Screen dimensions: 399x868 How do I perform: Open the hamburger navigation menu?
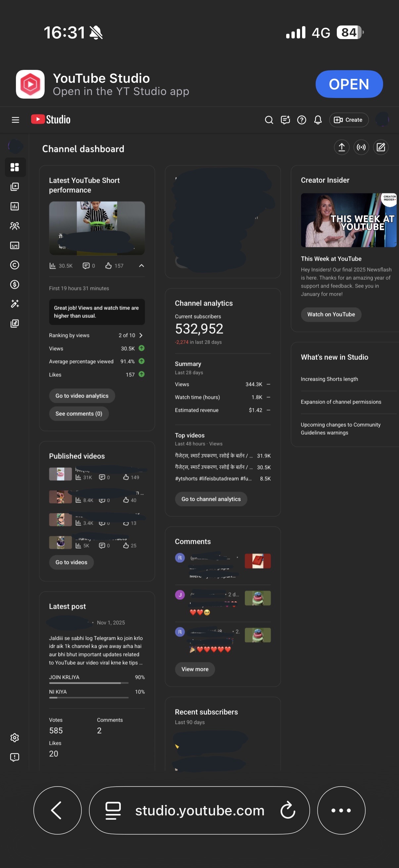pyautogui.click(x=15, y=120)
